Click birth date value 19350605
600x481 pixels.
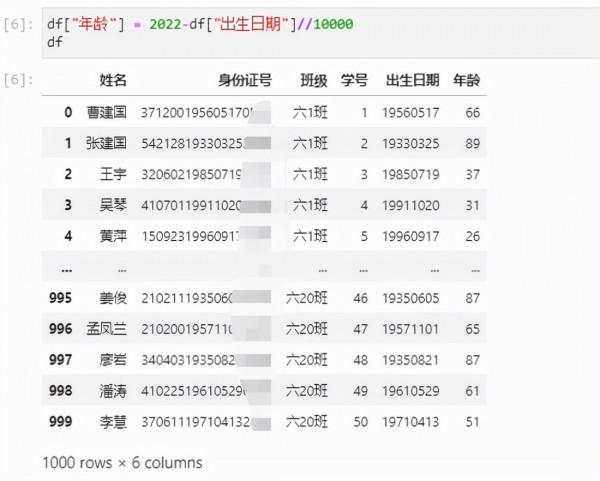click(411, 298)
